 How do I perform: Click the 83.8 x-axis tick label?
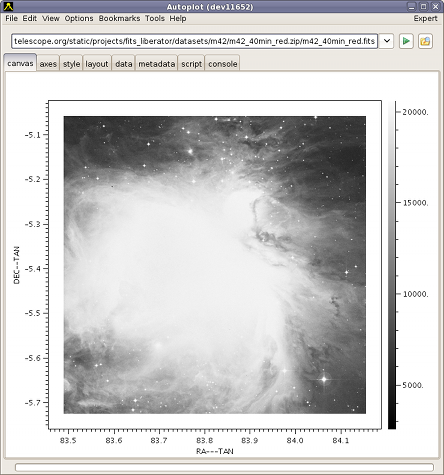pos(204,440)
